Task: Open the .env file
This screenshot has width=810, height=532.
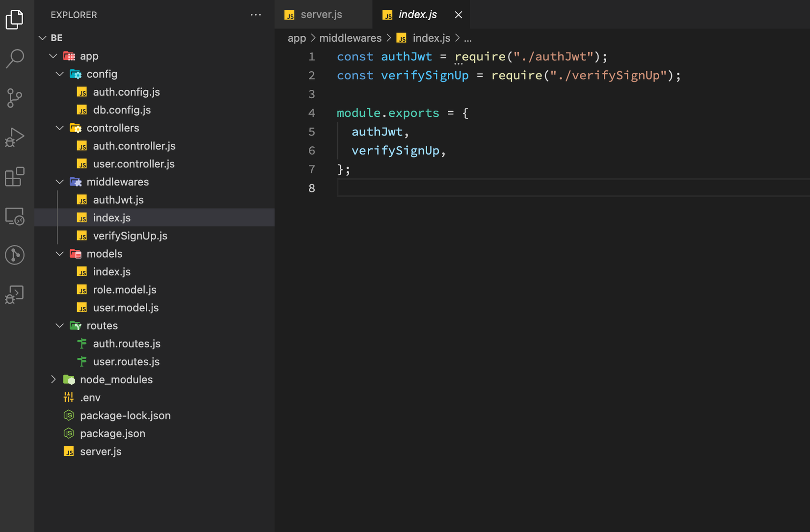Action: point(154,398)
